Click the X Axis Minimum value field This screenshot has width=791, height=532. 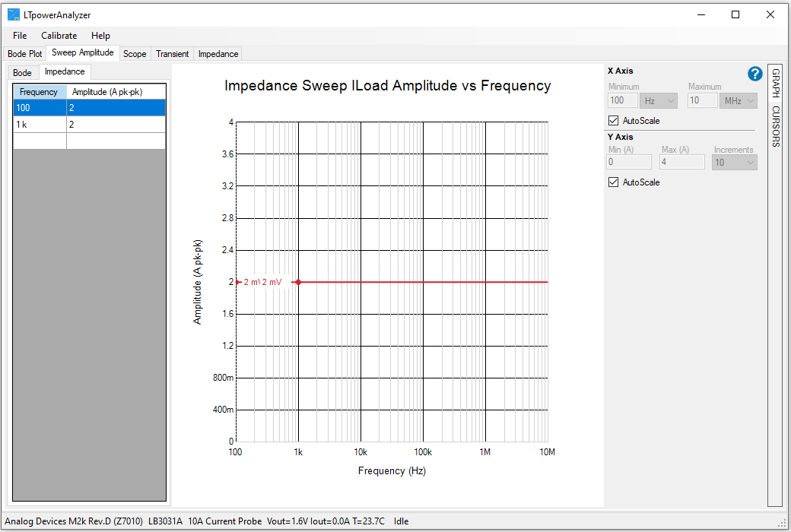621,100
